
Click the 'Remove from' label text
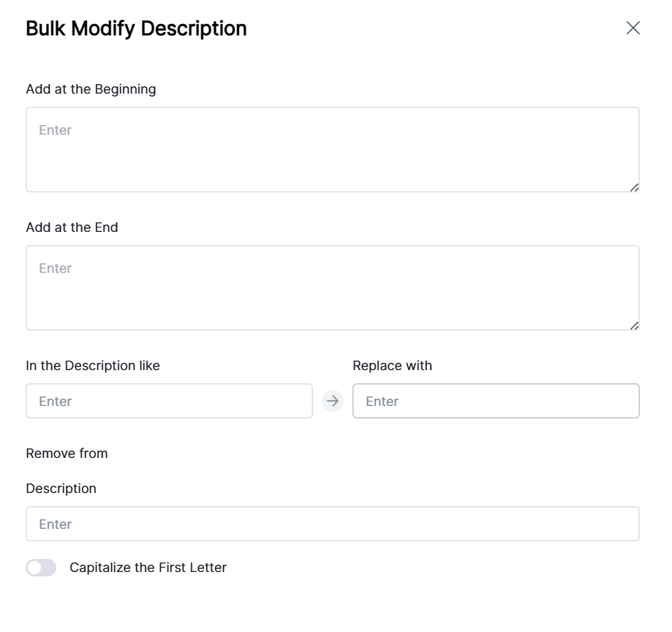point(67,454)
